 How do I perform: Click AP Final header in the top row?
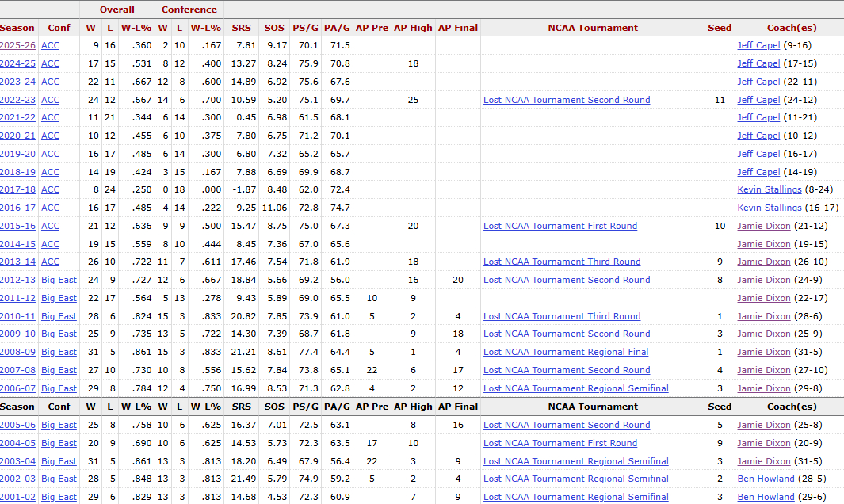pyautogui.click(x=457, y=28)
